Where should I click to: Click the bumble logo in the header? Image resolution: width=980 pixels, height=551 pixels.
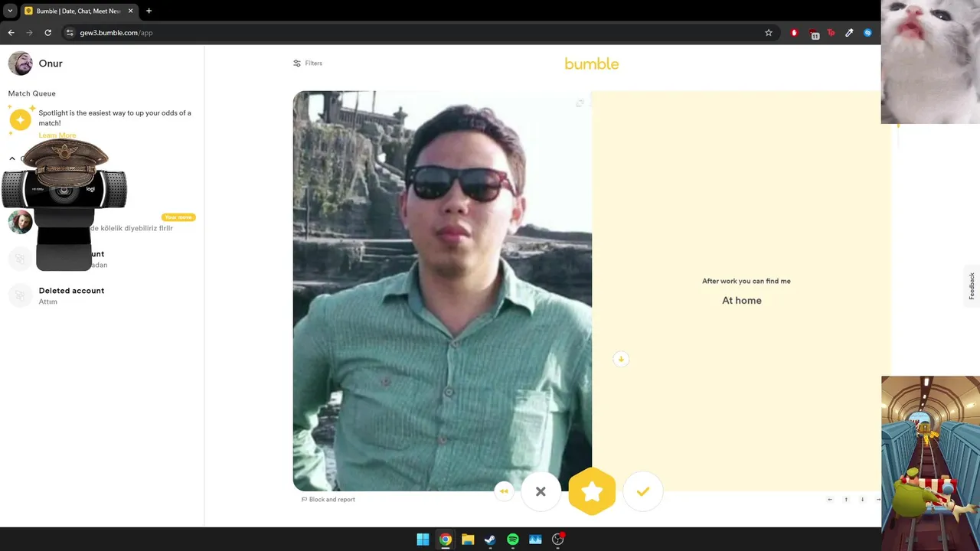592,64
